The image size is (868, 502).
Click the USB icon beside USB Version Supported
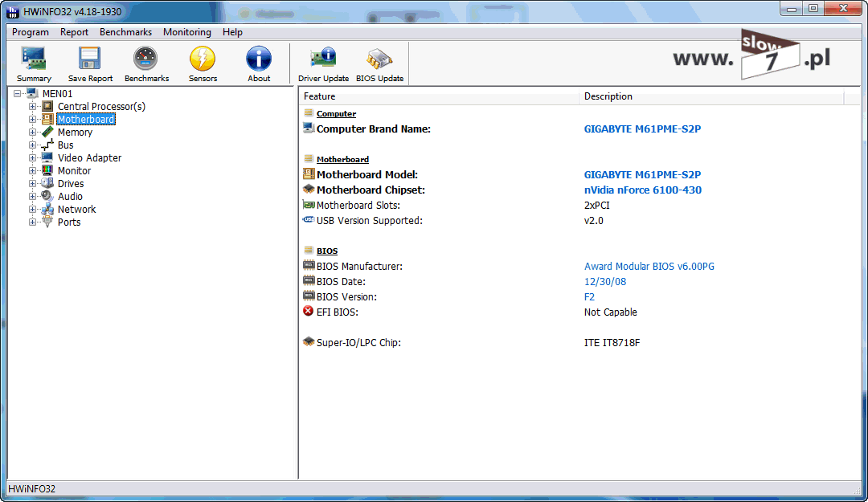(x=309, y=220)
